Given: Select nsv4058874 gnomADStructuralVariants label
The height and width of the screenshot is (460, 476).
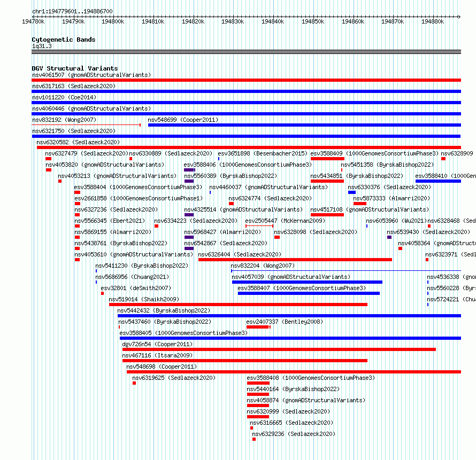Looking at the screenshot, I should pos(306,400).
